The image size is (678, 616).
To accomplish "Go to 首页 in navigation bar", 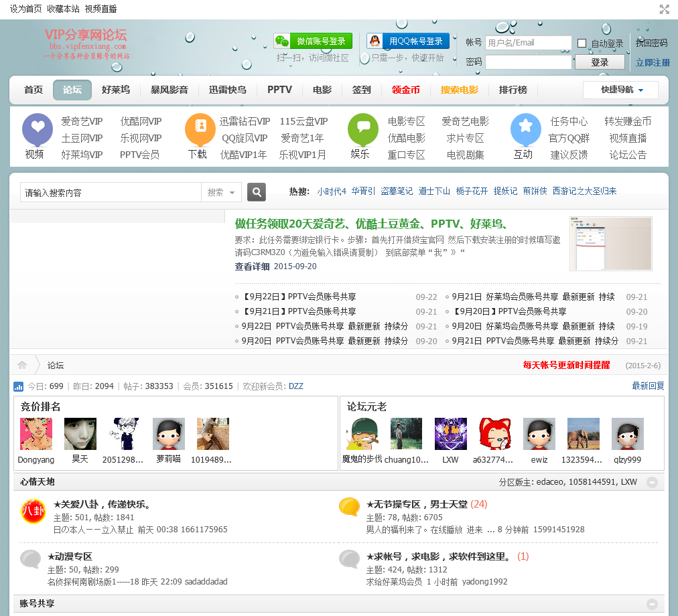I will click(33, 90).
